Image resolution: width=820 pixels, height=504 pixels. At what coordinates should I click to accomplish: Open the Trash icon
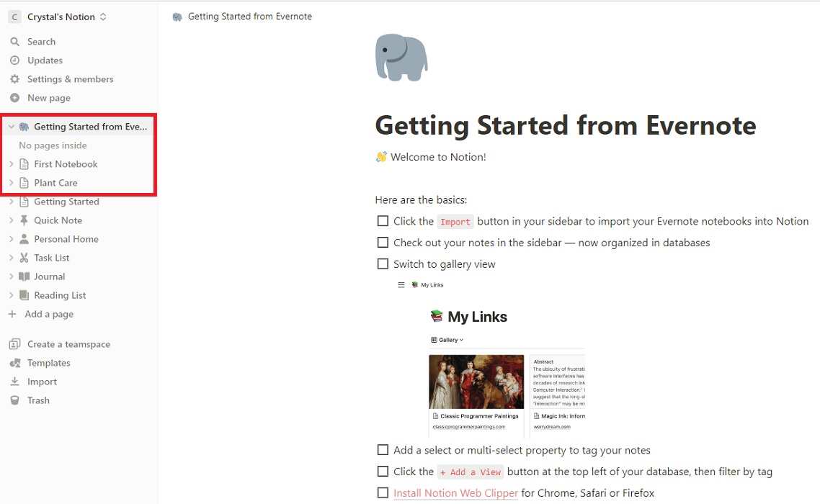[x=16, y=400]
